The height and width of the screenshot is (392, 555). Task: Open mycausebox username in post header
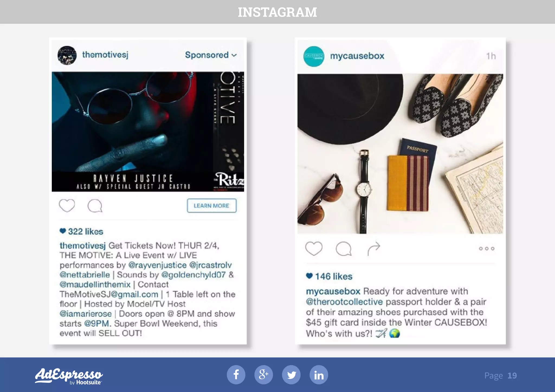coord(357,56)
